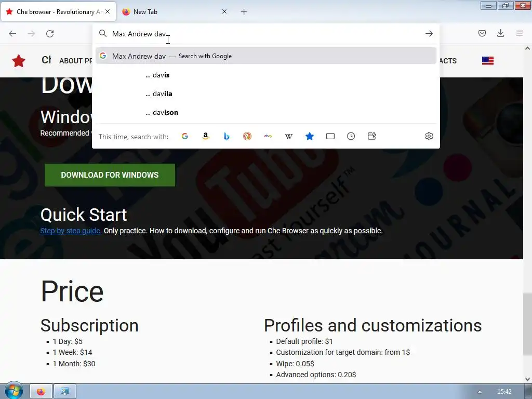Reload the current page
532x399 pixels.
tap(50, 34)
